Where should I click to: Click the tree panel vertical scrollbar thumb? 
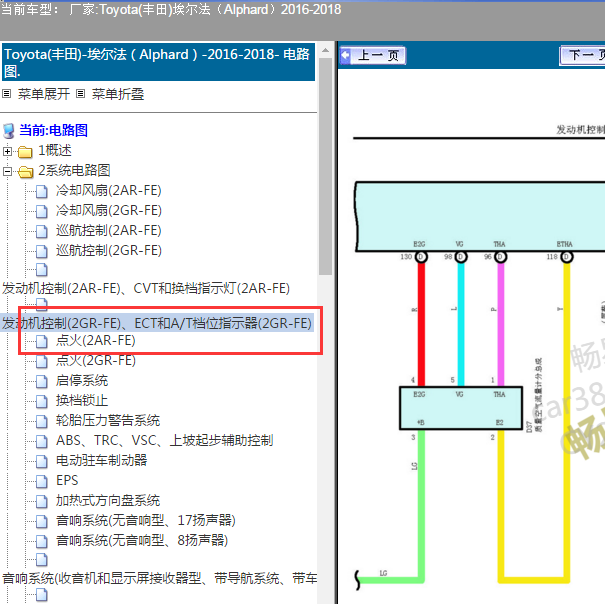[x=326, y=166]
